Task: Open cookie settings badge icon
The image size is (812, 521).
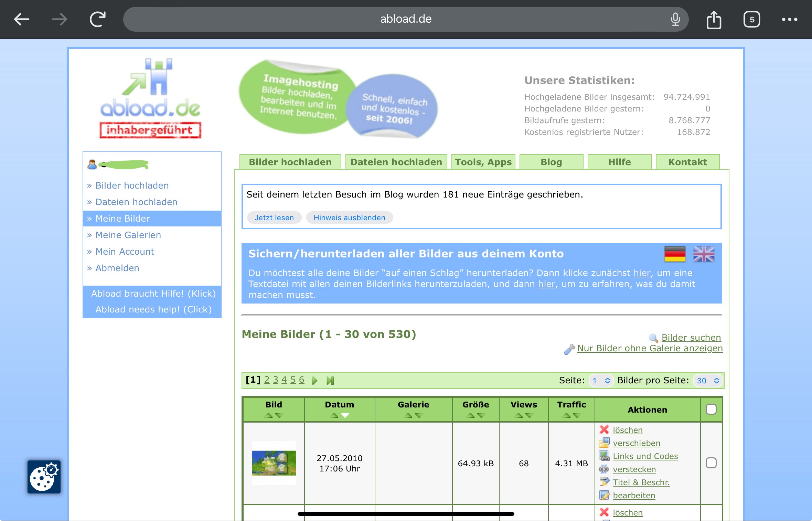Action: (44, 477)
